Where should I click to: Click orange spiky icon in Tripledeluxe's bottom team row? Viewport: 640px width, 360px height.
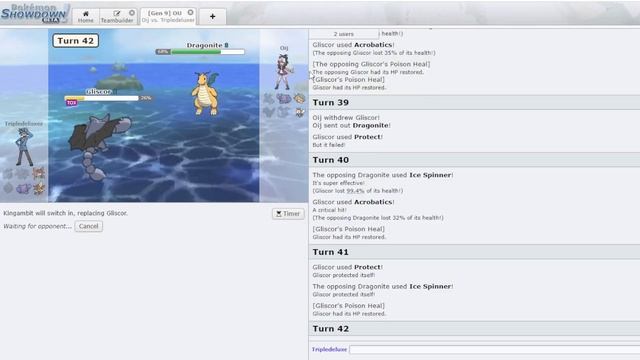[x=39, y=188]
